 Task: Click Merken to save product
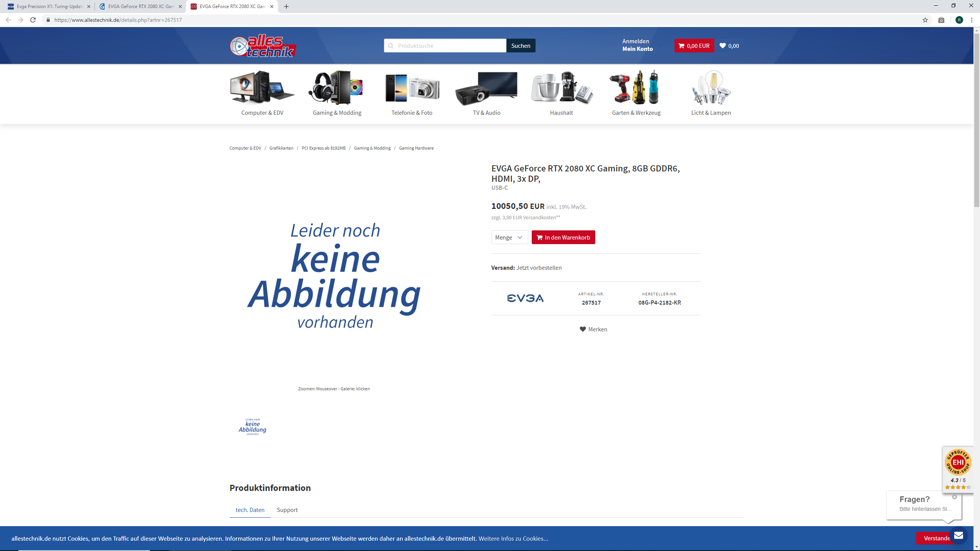pyautogui.click(x=593, y=329)
